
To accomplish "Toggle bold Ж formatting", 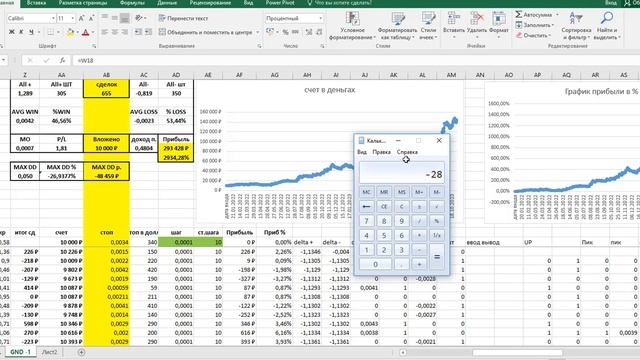I will tap(11, 32).
